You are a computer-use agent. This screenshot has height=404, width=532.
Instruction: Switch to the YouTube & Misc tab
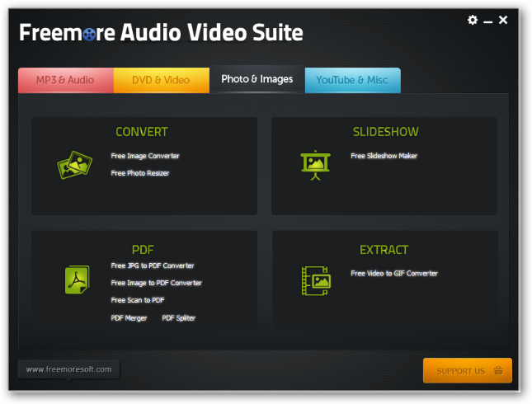pos(352,81)
